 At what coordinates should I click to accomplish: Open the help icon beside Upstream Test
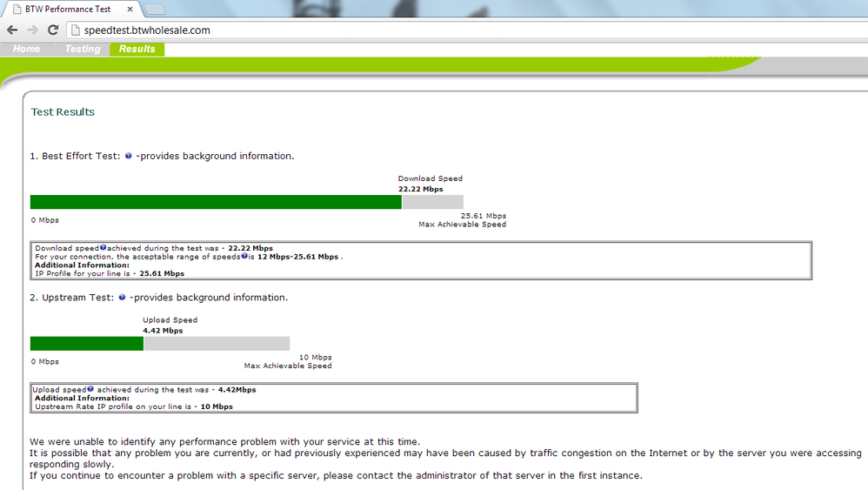[122, 298]
